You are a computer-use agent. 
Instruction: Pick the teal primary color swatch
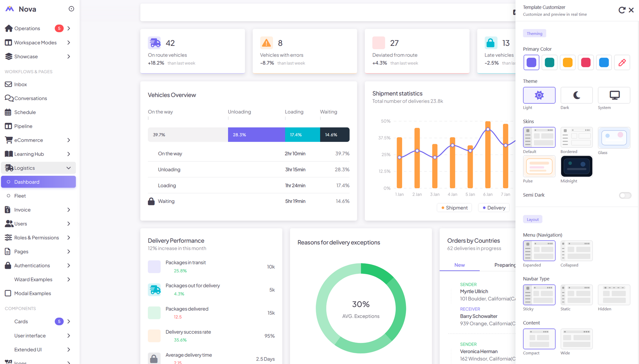(x=549, y=62)
